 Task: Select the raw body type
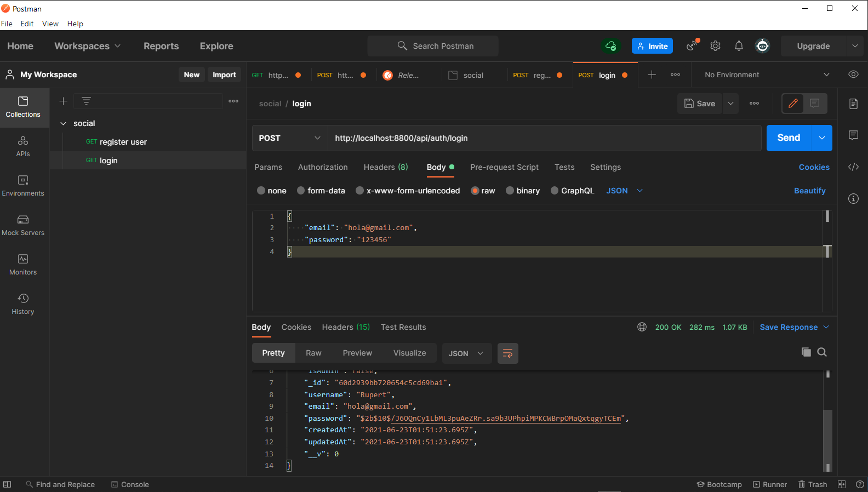(x=475, y=191)
